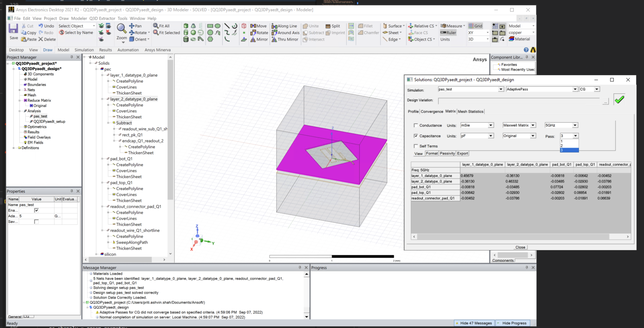Toggle the Save fields checkbox in Properties
This screenshot has height=328, width=644.
[36, 222]
